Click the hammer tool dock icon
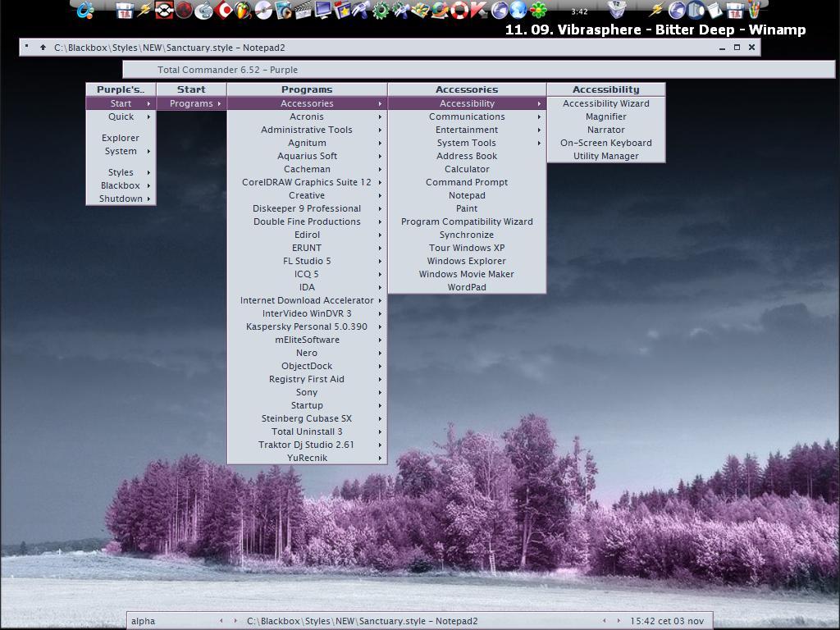The height and width of the screenshot is (630, 840). (x=361, y=10)
